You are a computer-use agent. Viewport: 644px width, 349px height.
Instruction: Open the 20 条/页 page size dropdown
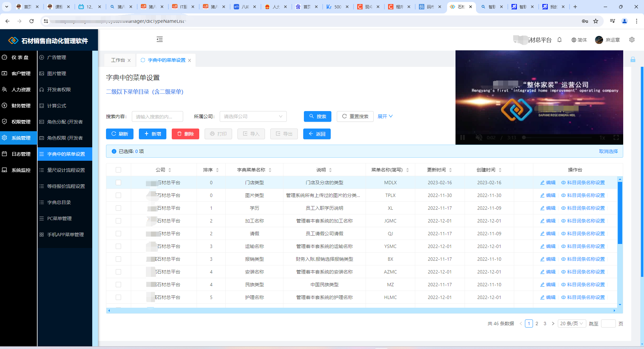point(572,323)
